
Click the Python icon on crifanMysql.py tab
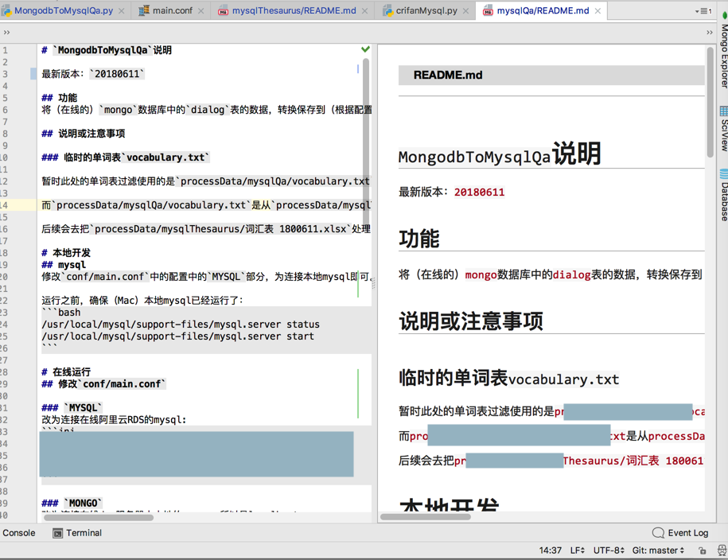(387, 10)
